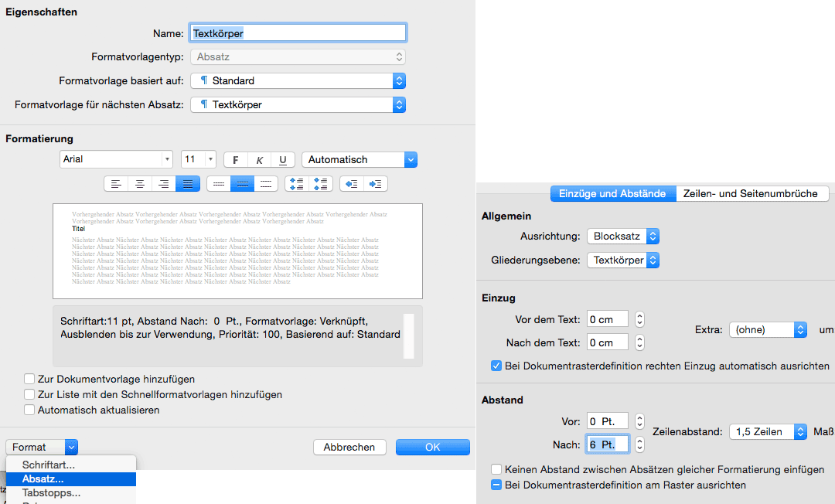Screen dimensions: 835x504
Task: Align text to the left
Action: (x=116, y=184)
